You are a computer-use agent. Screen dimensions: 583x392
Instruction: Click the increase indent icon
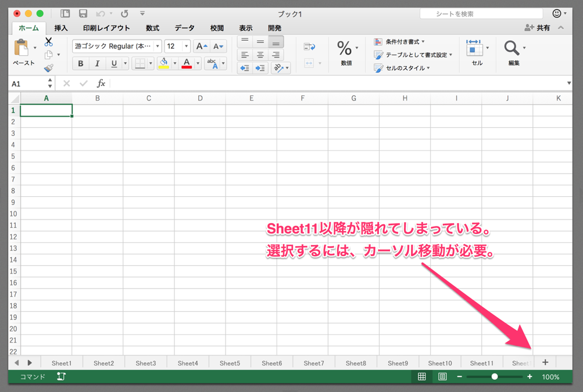(x=259, y=68)
